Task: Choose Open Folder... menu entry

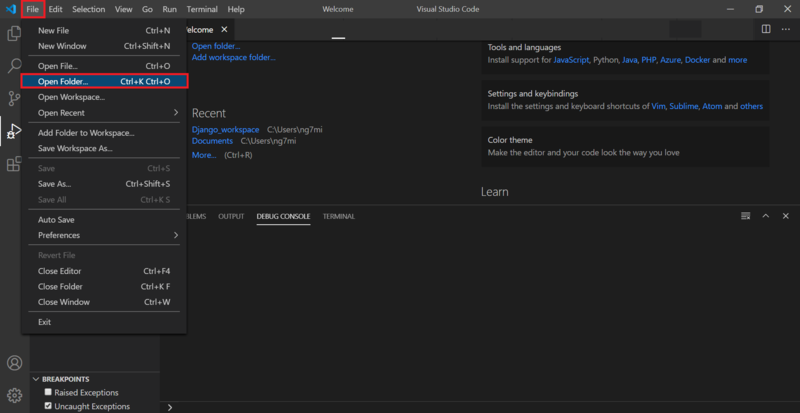Action: 104,81
